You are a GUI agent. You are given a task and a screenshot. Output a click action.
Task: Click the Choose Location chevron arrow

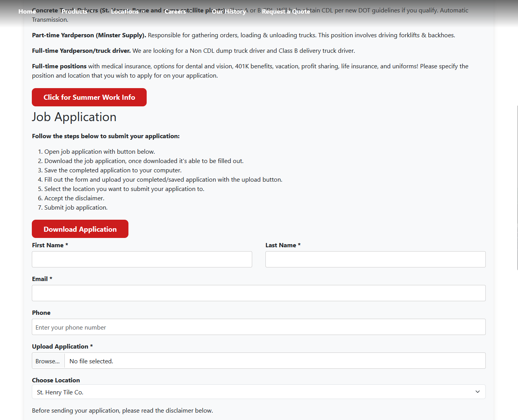tap(477, 392)
